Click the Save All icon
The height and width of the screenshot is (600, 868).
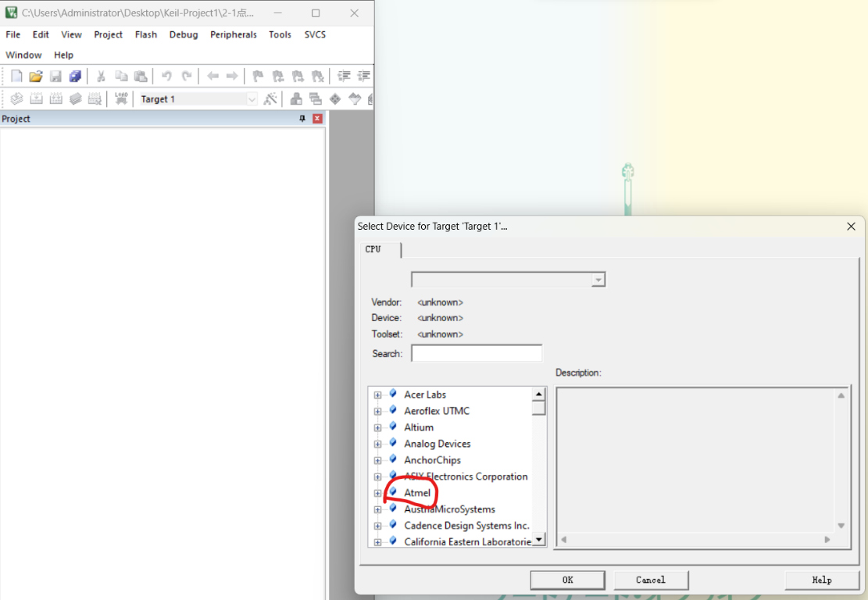pyautogui.click(x=75, y=77)
